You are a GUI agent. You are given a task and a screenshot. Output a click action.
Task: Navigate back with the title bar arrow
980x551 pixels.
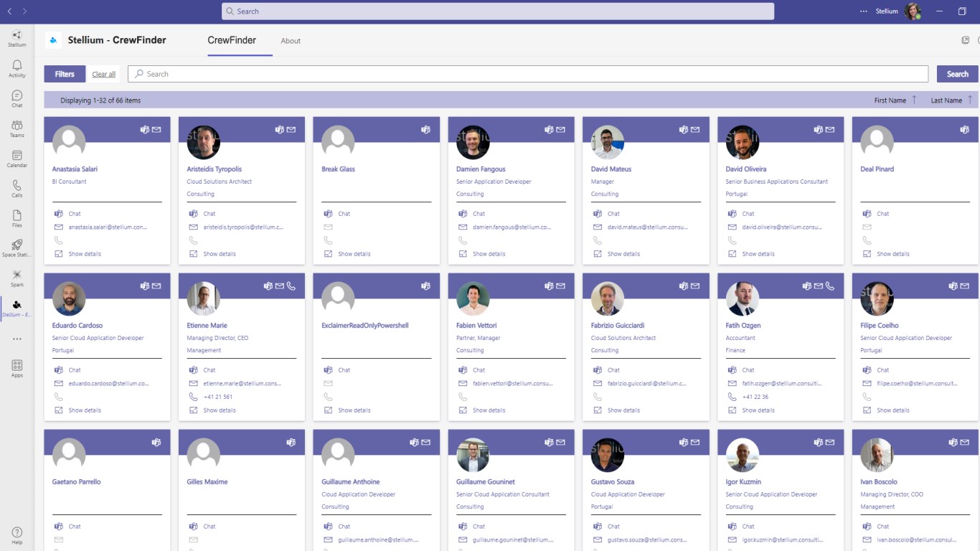tap(10, 11)
